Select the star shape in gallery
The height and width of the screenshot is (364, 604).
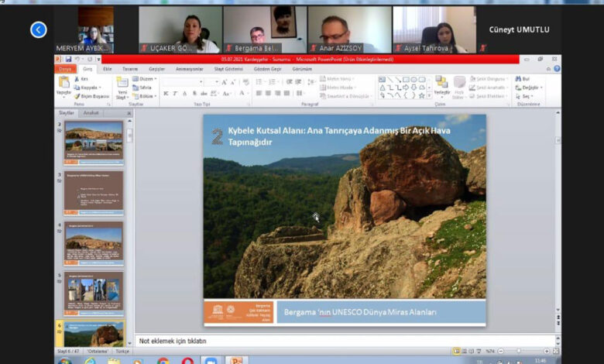point(422,95)
